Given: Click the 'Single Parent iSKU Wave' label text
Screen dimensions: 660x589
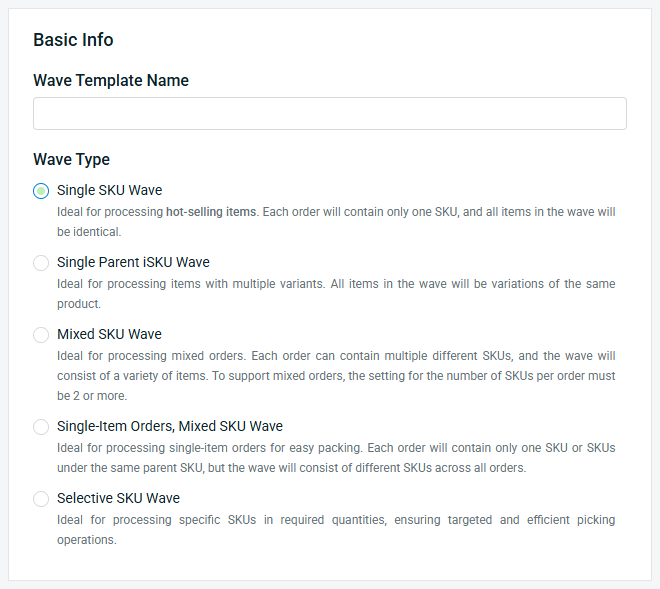Looking at the screenshot, I should pos(133,262).
